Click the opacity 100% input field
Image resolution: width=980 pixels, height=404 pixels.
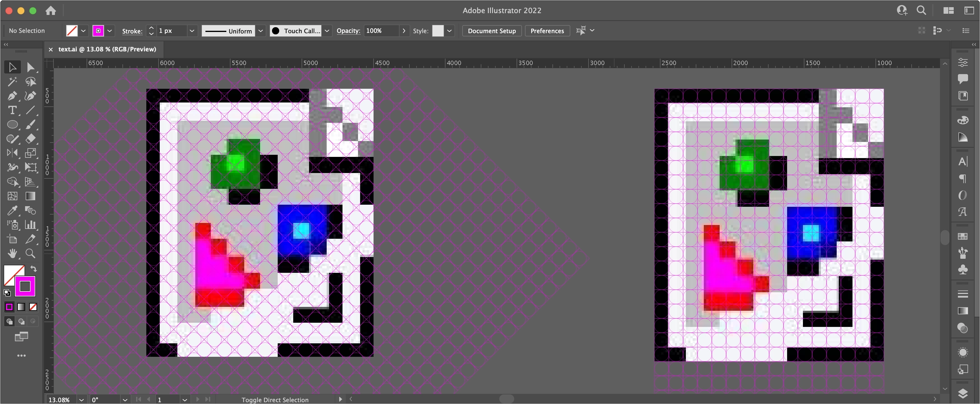[x=382, y=31]
